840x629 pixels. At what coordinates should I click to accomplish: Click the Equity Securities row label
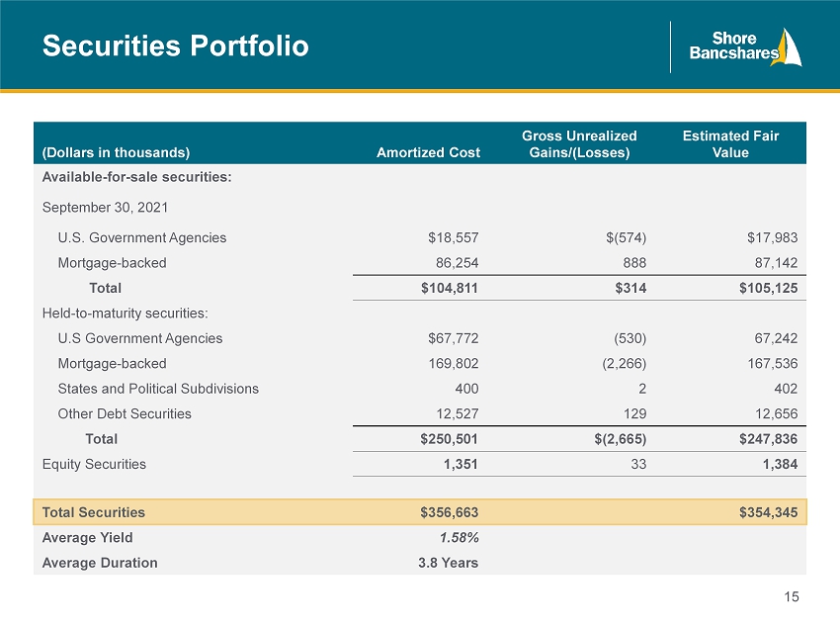[94, 465]
